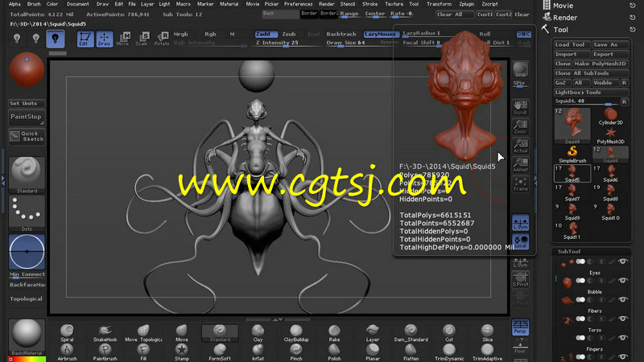Image resolution: width=644 pixels, height=362 pixels.
Task: Hide the Fibers subtool with eye icon
Action: [x=623, y=299]
